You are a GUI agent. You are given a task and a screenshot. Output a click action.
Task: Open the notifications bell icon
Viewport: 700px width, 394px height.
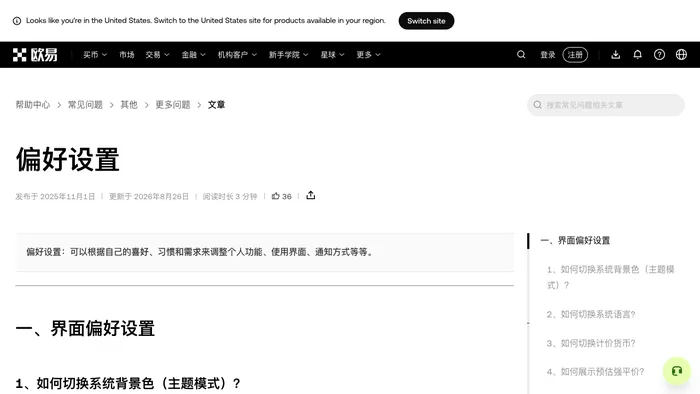pyautogui.click(x=638, y=54)
